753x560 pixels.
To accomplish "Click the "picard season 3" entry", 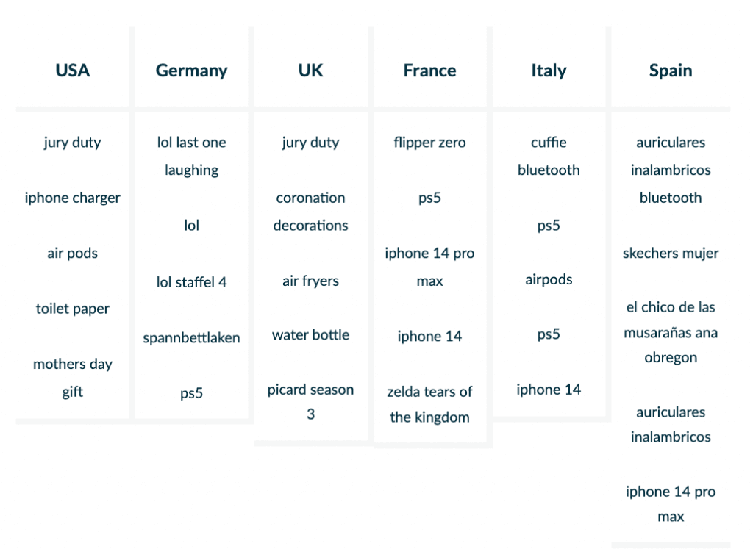I will pos(310,401).
